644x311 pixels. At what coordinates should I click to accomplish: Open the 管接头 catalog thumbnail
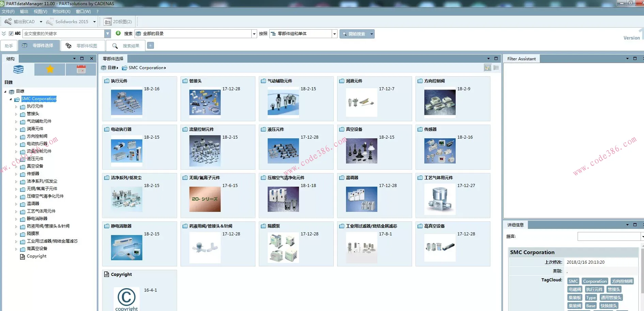(x=205, y=102)
